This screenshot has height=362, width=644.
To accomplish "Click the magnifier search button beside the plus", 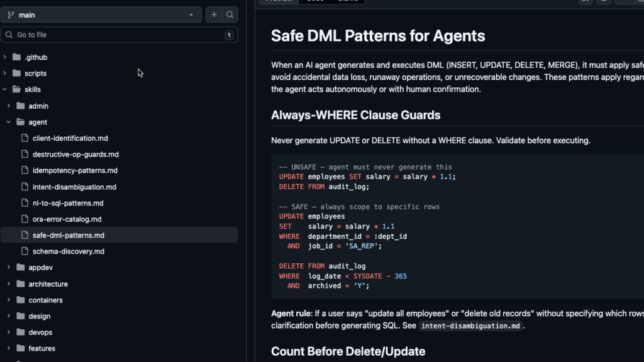I will click(x=230, y=14).
